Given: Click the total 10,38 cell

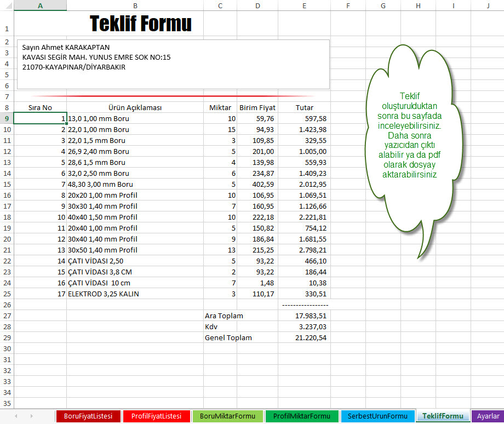Looking at the screenshot, I should coord(305,283).
